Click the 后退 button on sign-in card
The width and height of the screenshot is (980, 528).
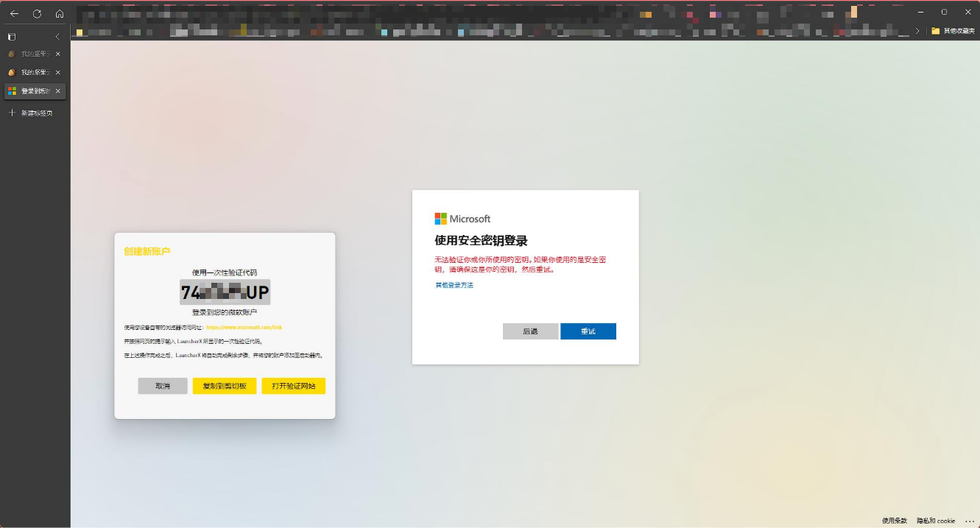531,331
